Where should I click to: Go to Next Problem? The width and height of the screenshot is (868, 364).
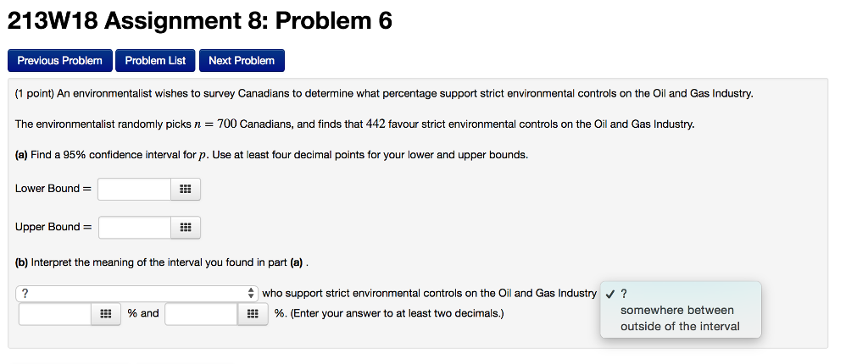(x=242, y=61)
